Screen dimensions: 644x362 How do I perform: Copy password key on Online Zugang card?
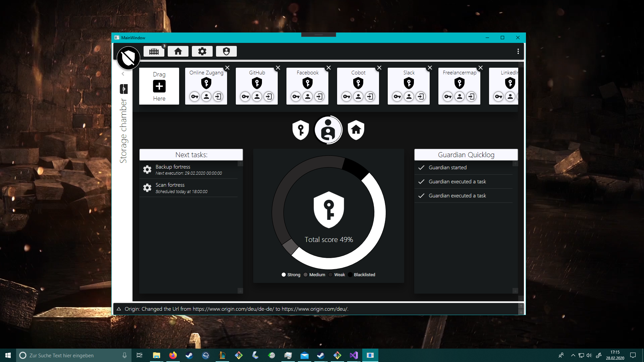click(x=195, y=97)
